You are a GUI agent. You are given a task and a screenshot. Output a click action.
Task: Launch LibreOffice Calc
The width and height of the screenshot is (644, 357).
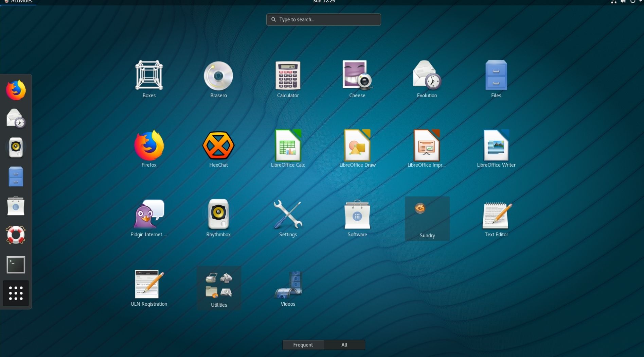(x=288, y=149)
